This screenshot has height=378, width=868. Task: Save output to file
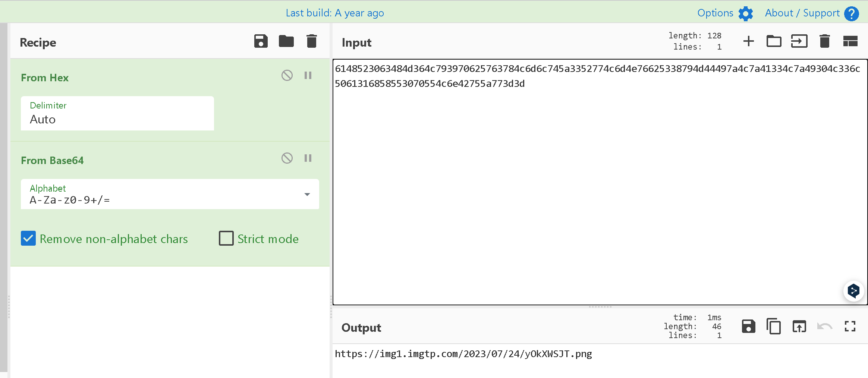point(748,327)
